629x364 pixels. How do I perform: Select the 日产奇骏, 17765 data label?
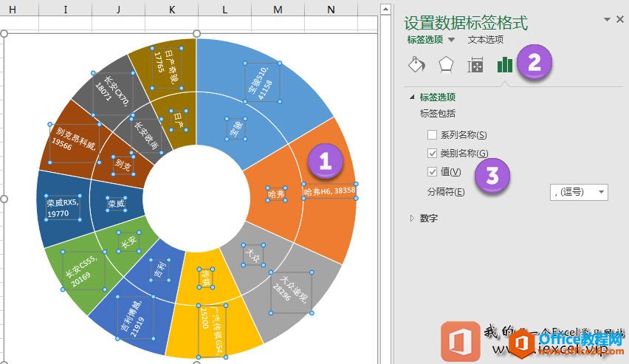pos(166,68)
